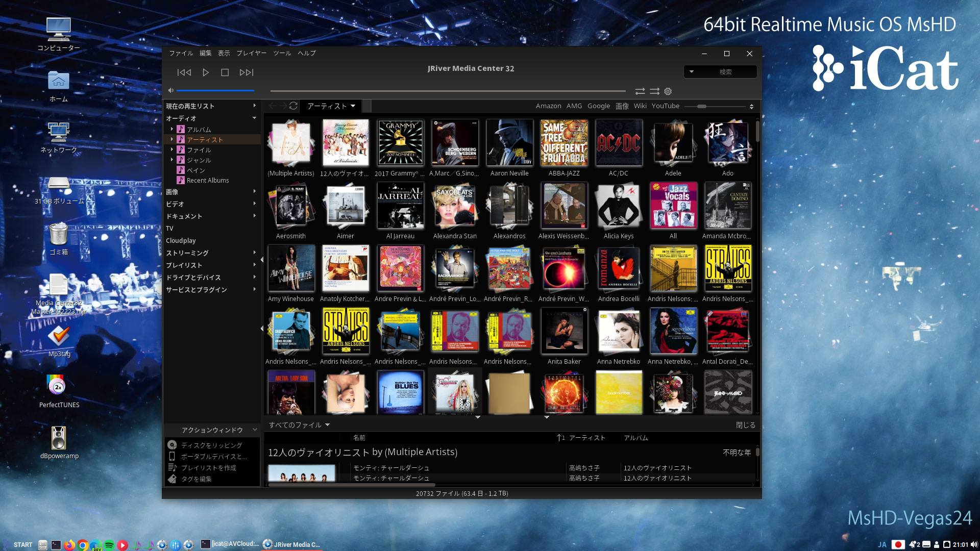Open the プレイヤー menu
Image resolution: width=980 pixels, height=551 pixels.
point(251,53)
